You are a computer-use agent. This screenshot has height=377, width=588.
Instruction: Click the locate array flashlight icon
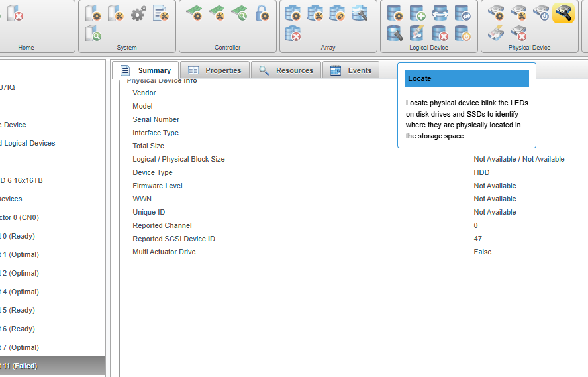[x=360, y=13]
